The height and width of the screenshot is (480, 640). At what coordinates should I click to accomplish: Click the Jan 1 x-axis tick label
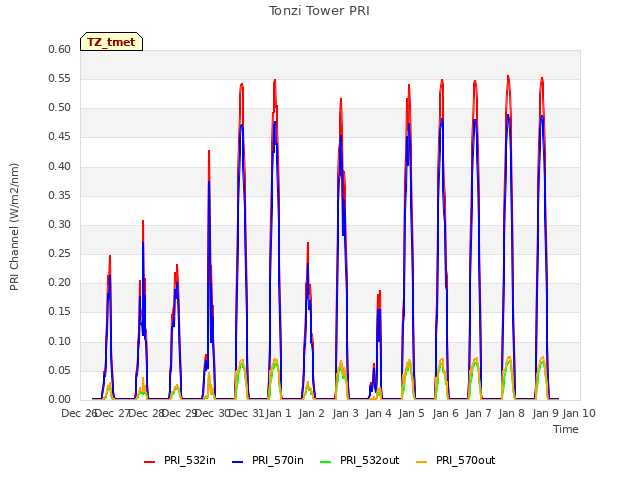tap(279, 413)
